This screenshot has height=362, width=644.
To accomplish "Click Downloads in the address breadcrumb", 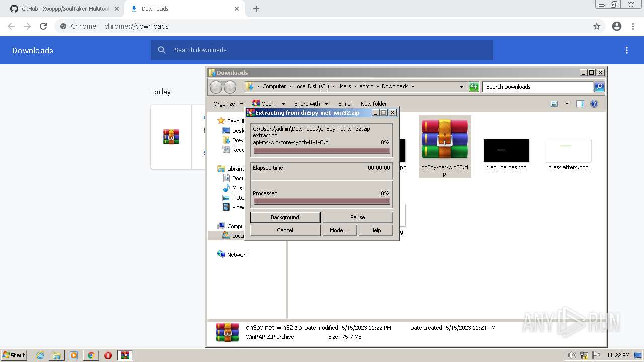I will click(x=395, y=86).
